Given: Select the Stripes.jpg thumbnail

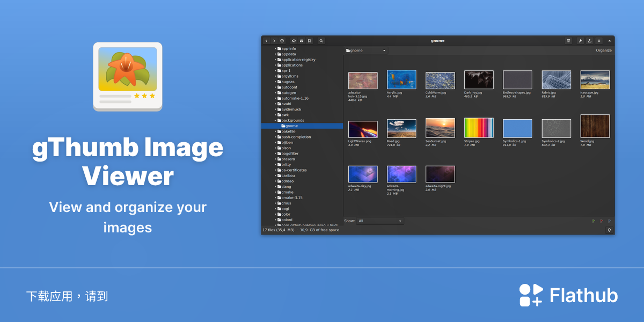Looking at the screenshot, I should click(479, 128).
